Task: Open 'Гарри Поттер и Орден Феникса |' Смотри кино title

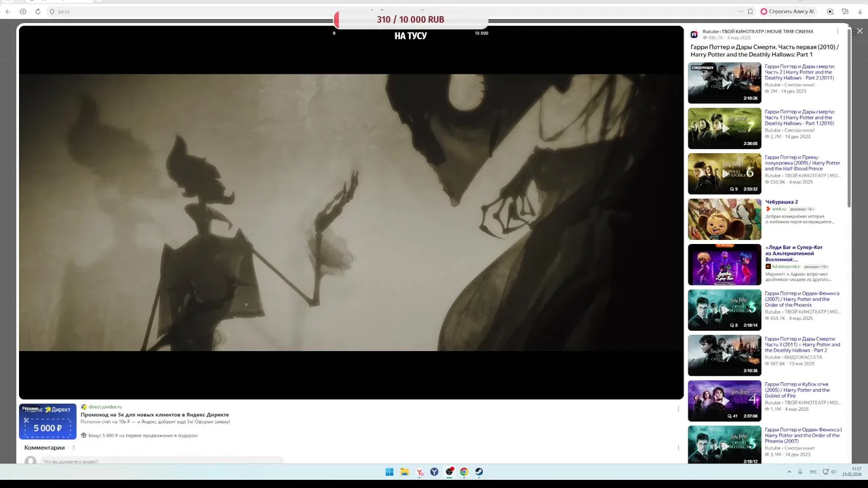Action: (x=803, y=435)
